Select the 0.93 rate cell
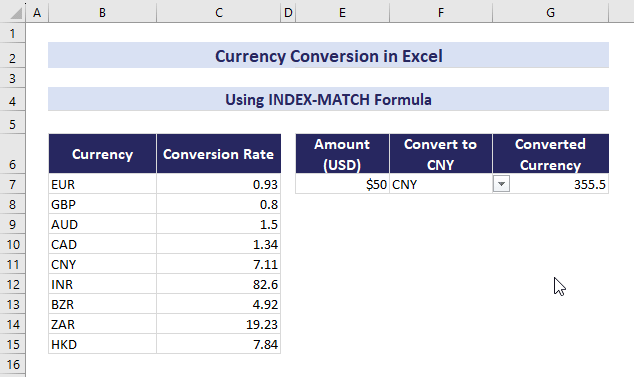 [x=219, y=184]
